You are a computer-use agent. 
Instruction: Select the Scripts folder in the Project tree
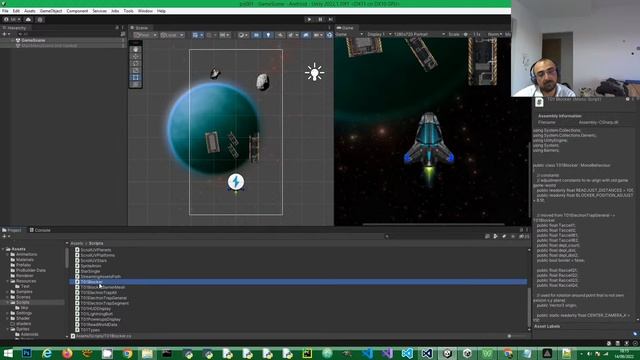point(22,302)
